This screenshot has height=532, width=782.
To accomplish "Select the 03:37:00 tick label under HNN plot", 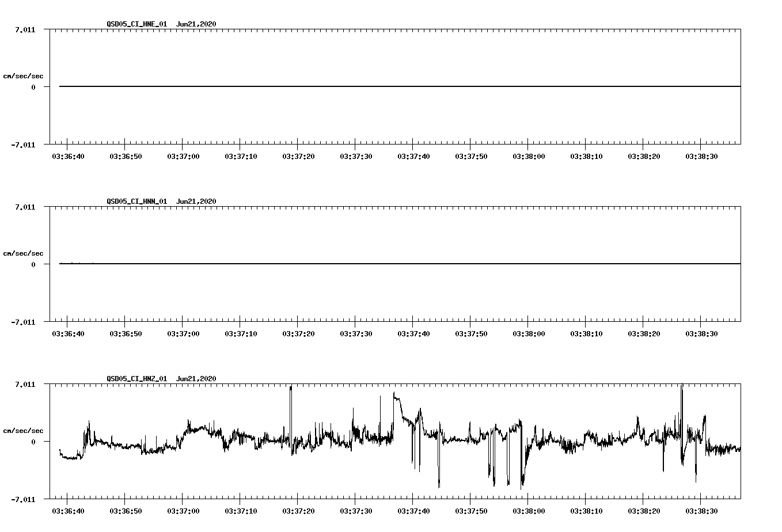I will (x=183, y=333).
